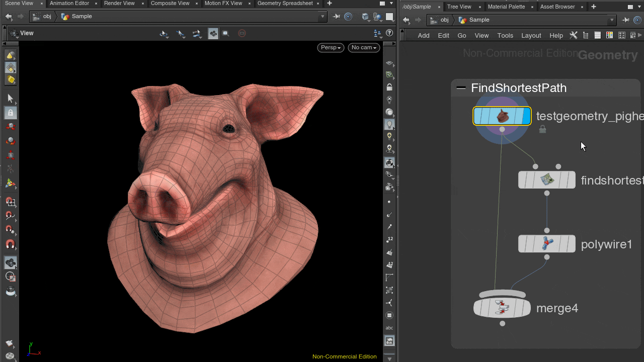Open the Persp viewport dropdown
This screenshot has height=362, width=644.
[x=331, y=47]
